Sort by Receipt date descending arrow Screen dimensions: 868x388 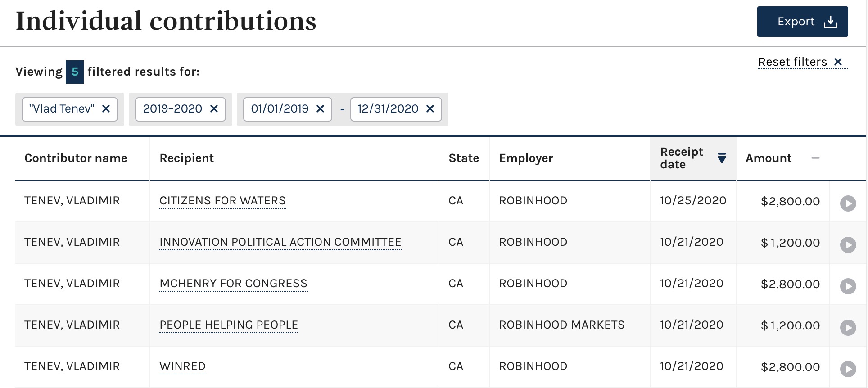pos(722,158)
